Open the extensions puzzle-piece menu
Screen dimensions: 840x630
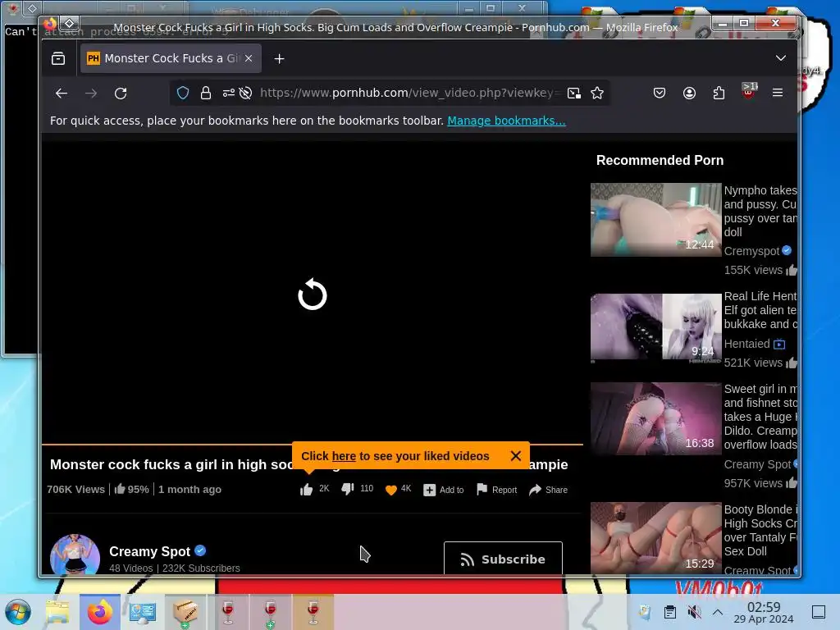719,94
